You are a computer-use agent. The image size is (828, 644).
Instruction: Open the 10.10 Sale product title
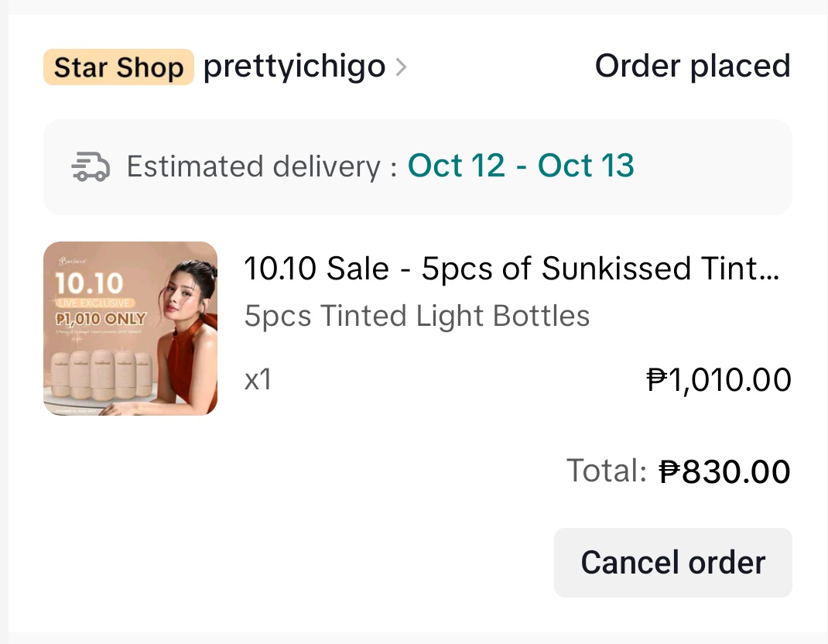tap(512, 269)
